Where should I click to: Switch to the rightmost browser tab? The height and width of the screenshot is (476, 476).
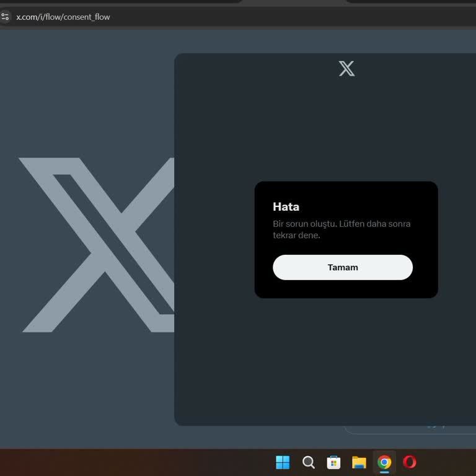coord(409,1)
